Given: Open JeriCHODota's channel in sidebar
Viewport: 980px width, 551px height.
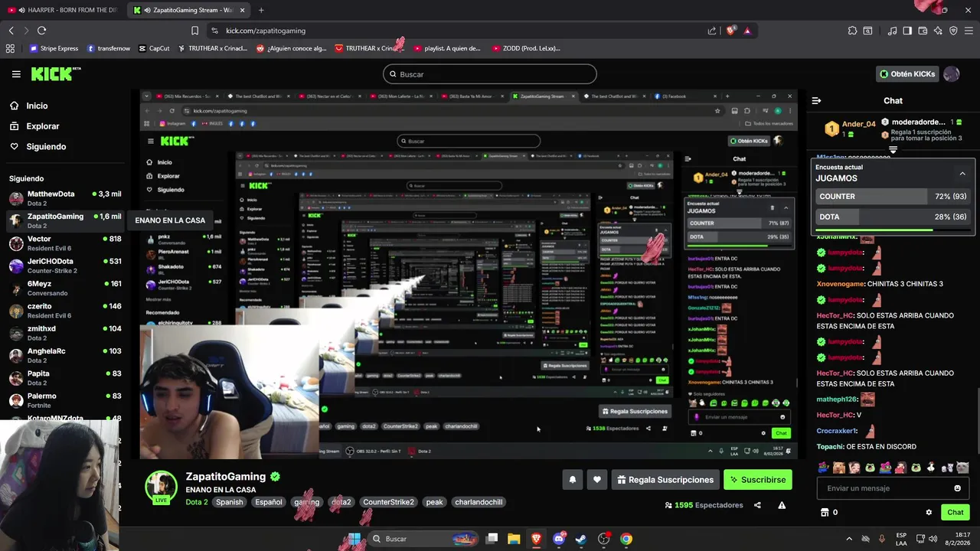Looking at the screenshot, I should point(65,265).
